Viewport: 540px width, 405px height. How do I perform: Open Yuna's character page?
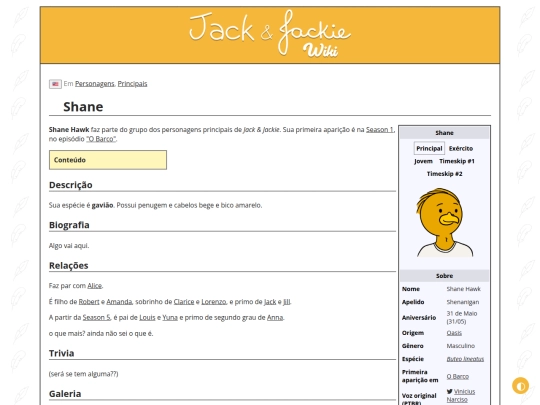click(x=170, y=318)
